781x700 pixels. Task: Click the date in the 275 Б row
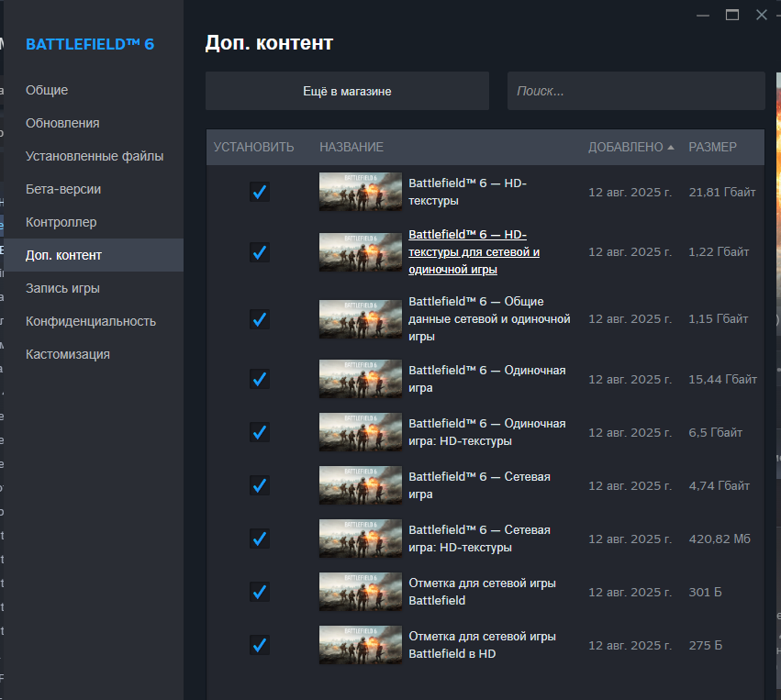click(x=630, y=645)
